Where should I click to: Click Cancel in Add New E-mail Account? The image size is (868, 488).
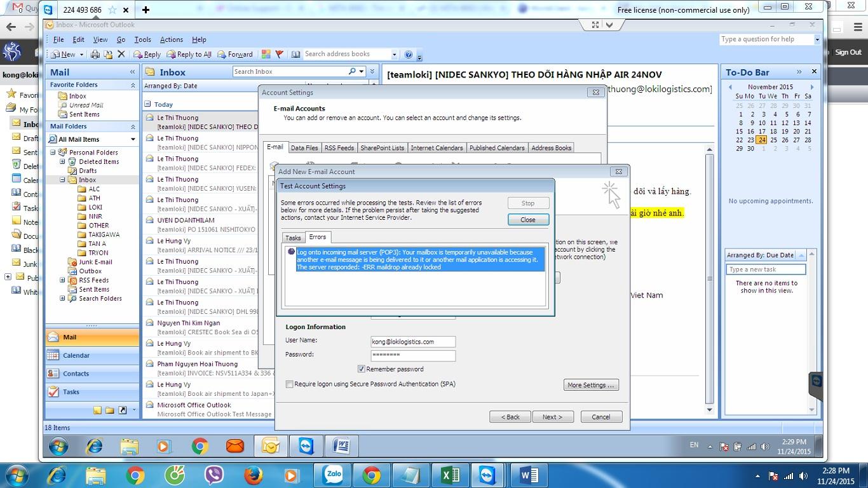(x=600, y=417)
